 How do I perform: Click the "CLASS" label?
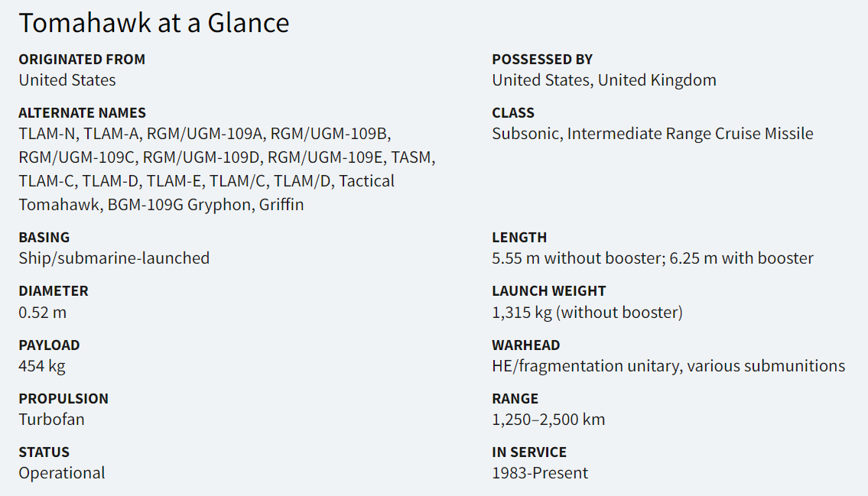(x=513, y=112)
